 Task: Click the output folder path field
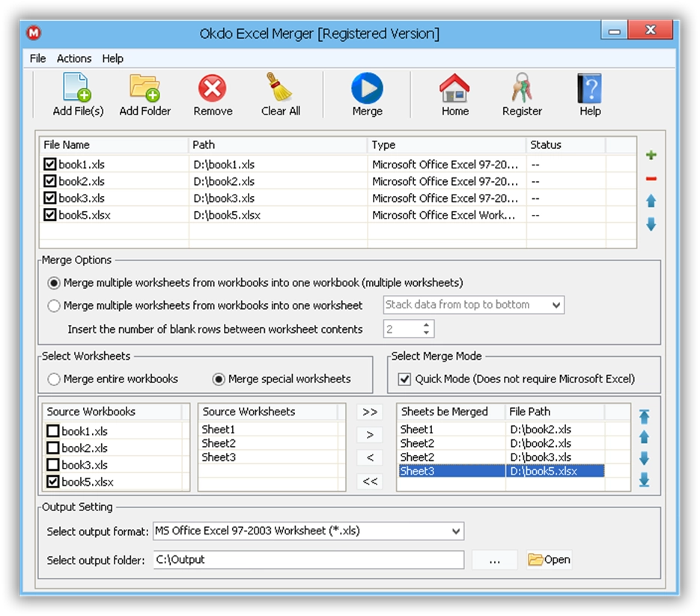pos(308,560)
